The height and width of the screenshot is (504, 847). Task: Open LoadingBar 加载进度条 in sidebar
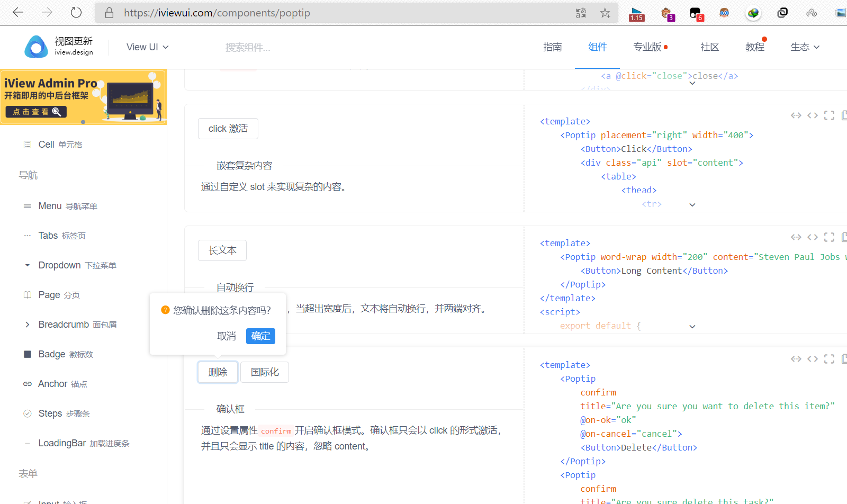[84, 443]
